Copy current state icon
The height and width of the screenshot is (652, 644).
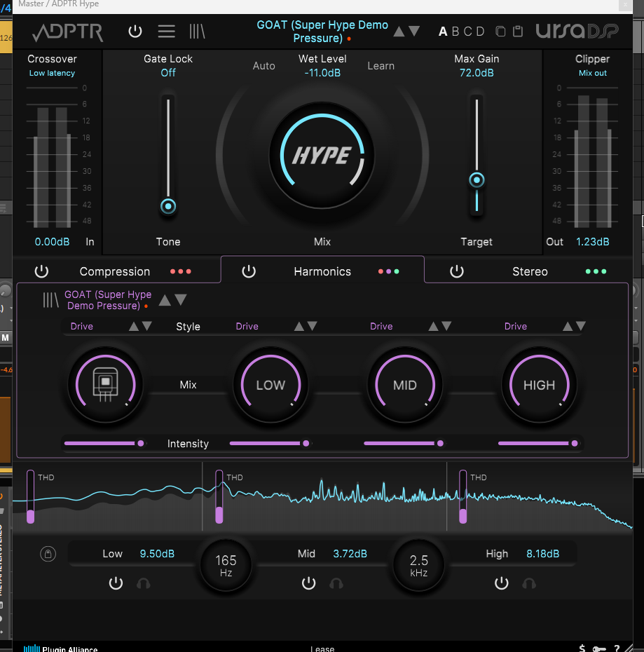pos(500,31)
